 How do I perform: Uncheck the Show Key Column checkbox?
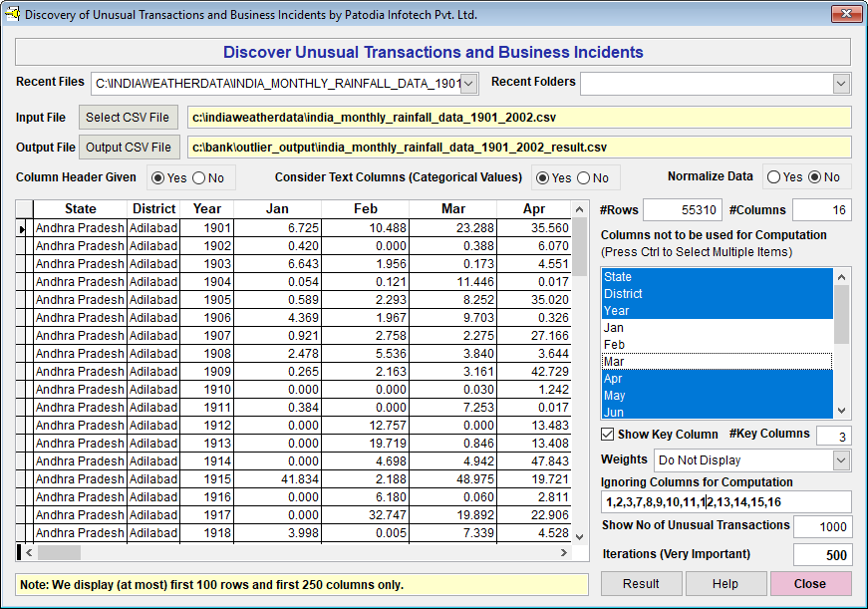[x=608, y=435]
